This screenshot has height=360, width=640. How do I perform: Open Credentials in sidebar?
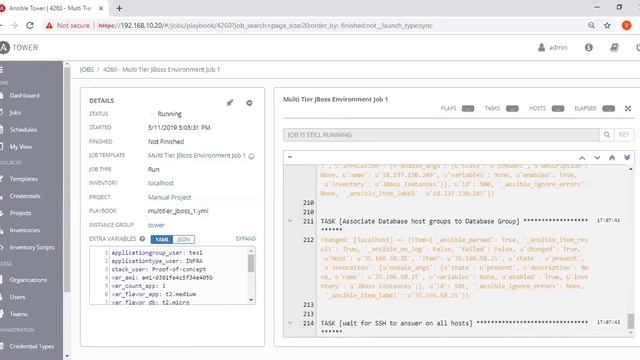click(x=24, y=196)
